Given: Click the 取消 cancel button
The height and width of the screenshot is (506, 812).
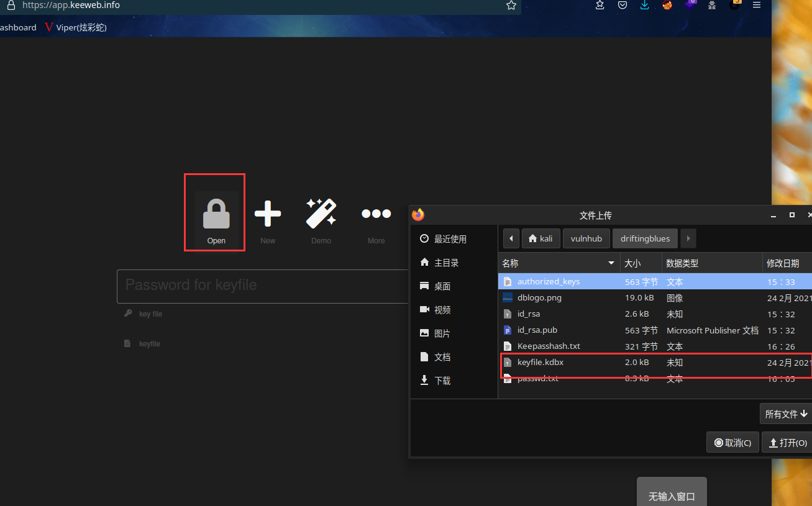Looking at the screenshot, I should tap(732, 443).
